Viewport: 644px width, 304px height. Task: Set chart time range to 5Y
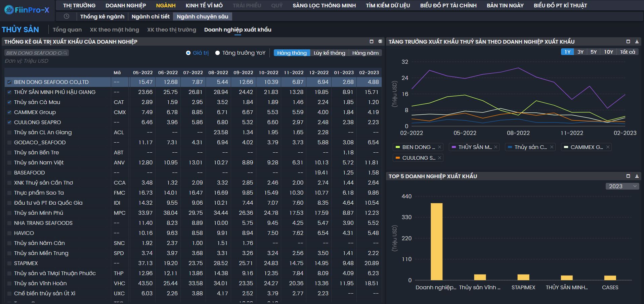pos(594,52)
